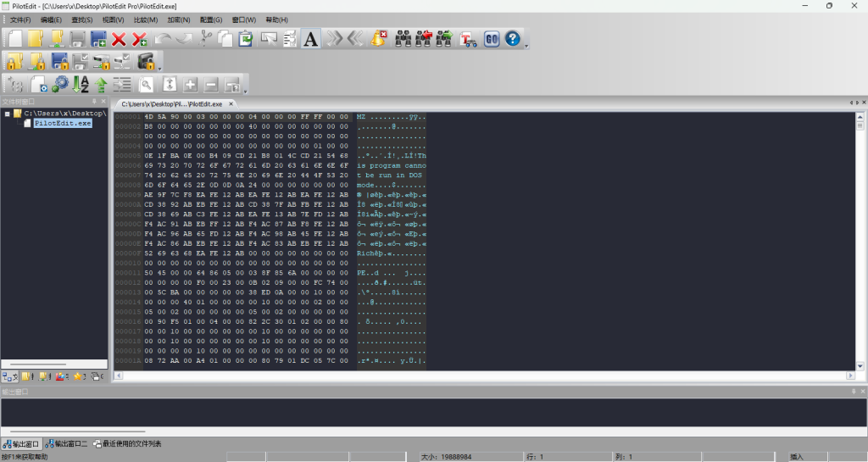Close the PilotEdit.exe document tab

pos(231,104)
